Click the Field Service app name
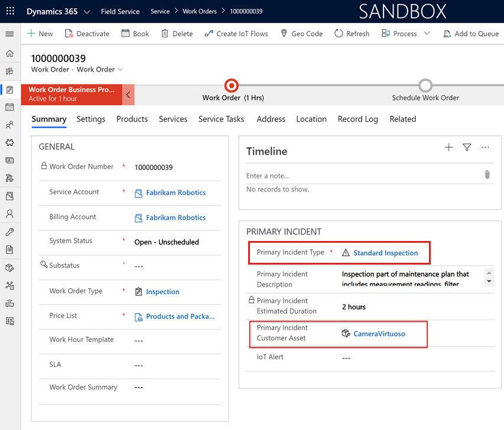 click(120, 12)
